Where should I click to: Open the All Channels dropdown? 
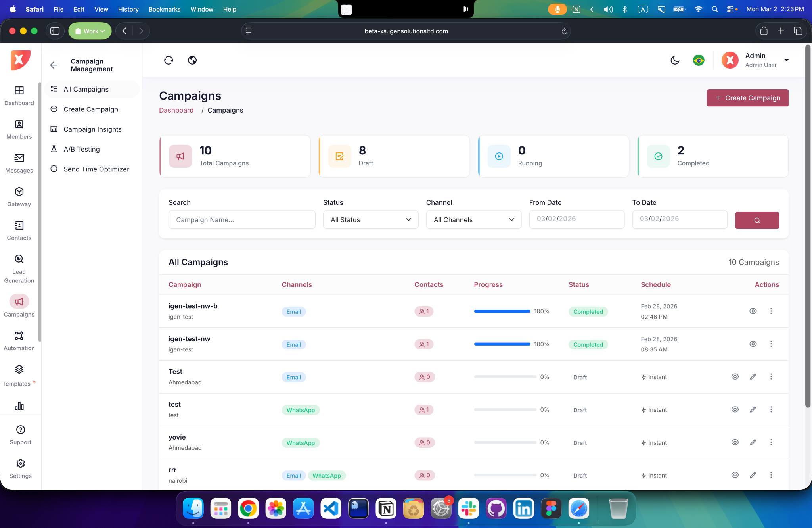[x=473, y=220]
